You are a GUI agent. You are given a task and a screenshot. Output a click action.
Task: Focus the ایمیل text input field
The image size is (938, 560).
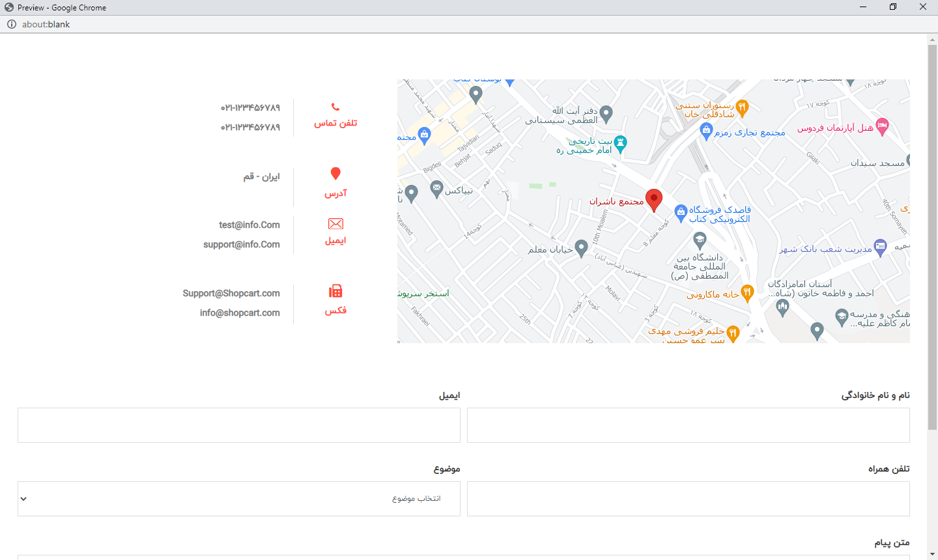(239, 425)
